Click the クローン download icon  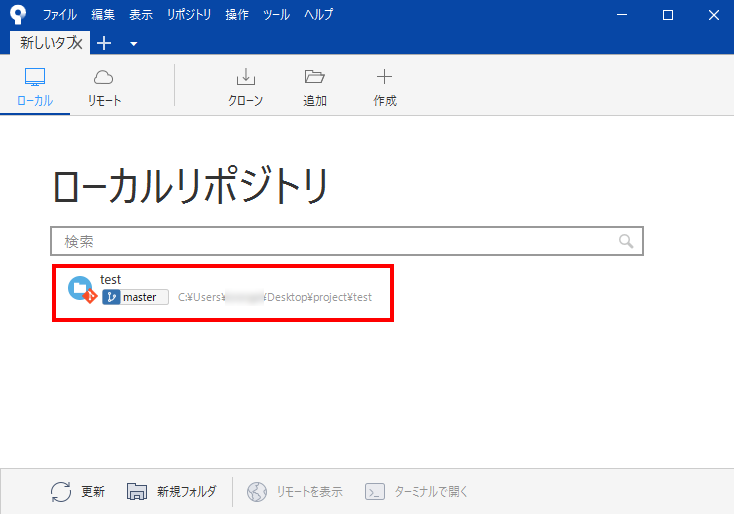pyautogui.click(x=245, y=77)
